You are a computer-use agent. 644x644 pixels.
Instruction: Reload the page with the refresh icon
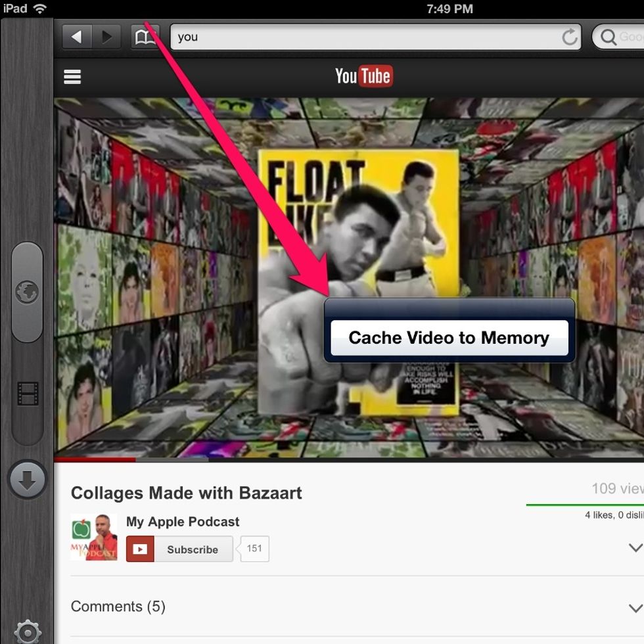pos(570,37)
